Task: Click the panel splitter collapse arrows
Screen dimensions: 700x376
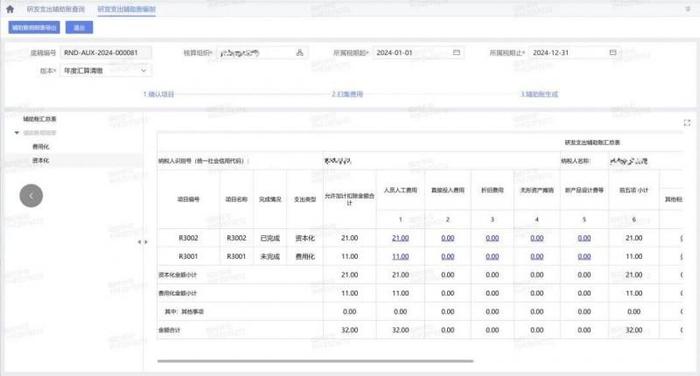Action: click(x=142, y=242)
